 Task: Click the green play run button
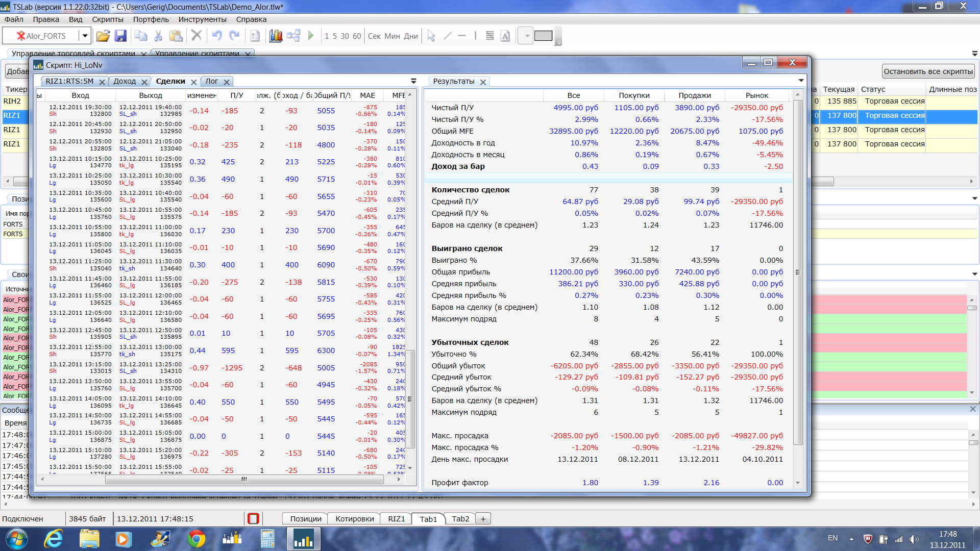[311, 36]
